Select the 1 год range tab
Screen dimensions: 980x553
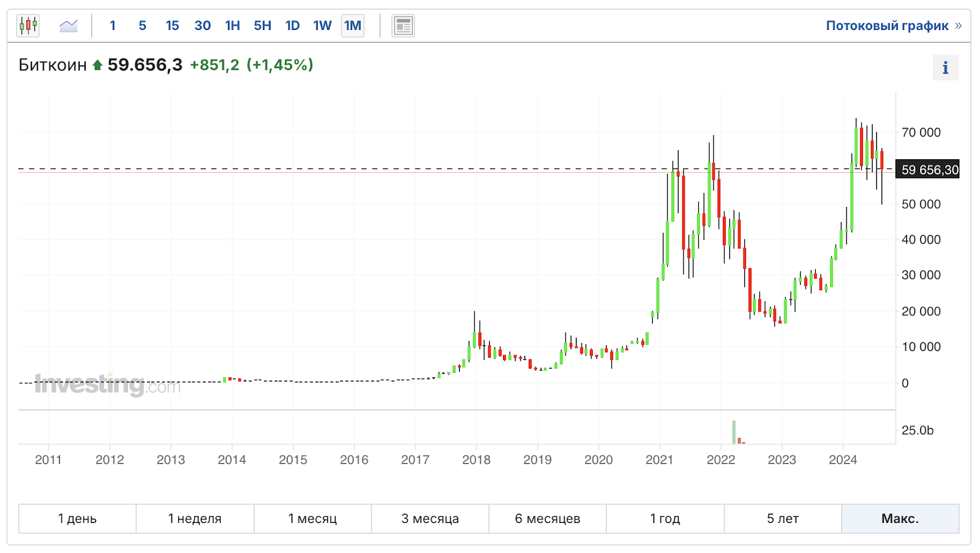(x=665, y=519)
